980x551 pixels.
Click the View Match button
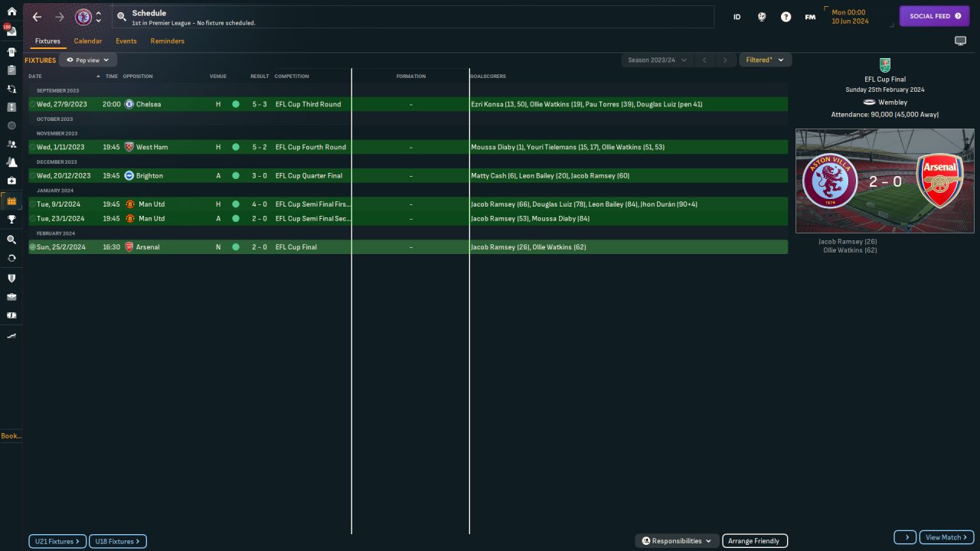point(947,537)
